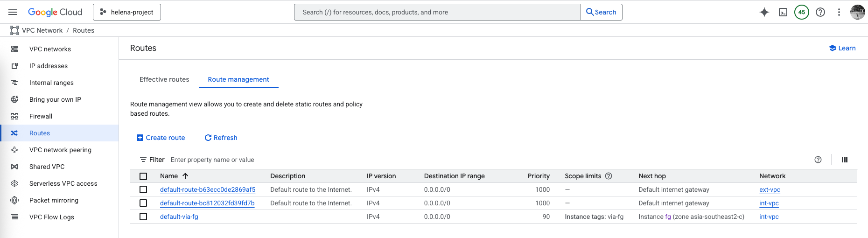
Task: Check the default-via-fg route checkbox
Action: click(x=143, y=217)
